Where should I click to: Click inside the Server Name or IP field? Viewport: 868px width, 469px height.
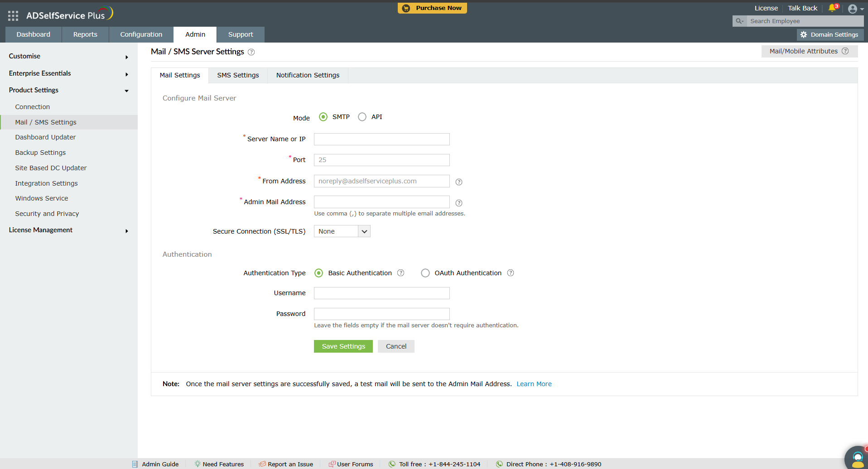pos(381,139)
